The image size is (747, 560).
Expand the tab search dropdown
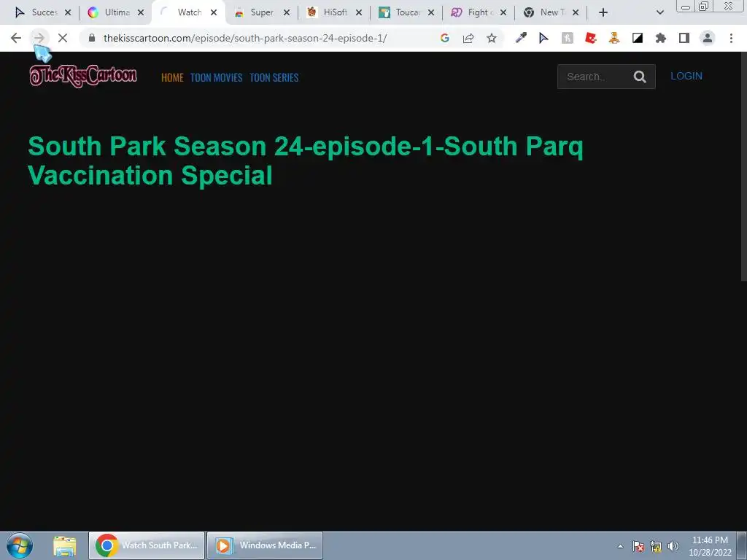click(659, 12)
